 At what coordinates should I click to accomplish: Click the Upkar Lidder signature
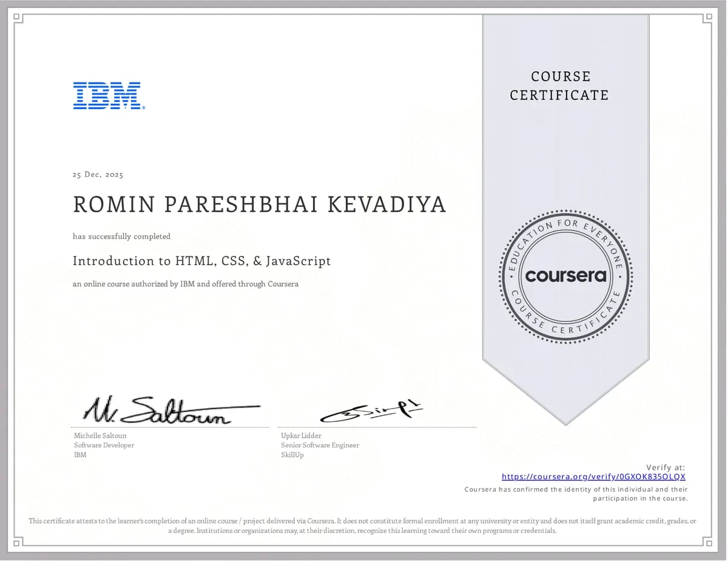pos(371,412)
